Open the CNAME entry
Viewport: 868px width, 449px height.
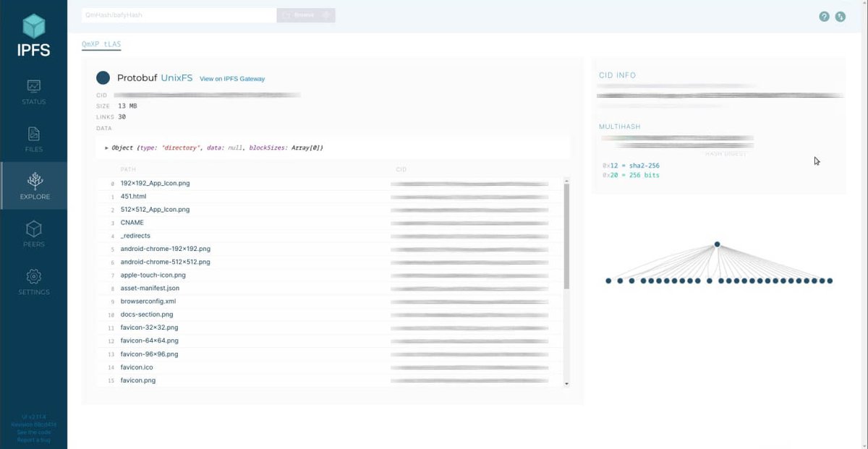coord(132,223)
